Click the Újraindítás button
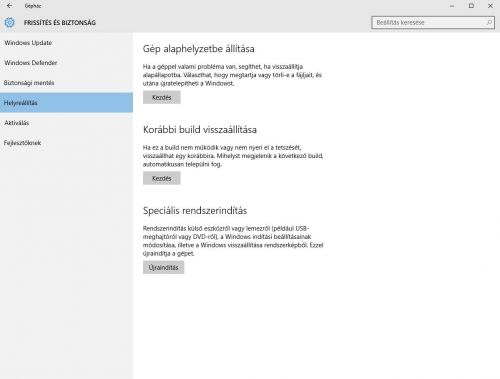Image resolution: width=500 pixels, height=379 pixels. [x=163, y=267]
